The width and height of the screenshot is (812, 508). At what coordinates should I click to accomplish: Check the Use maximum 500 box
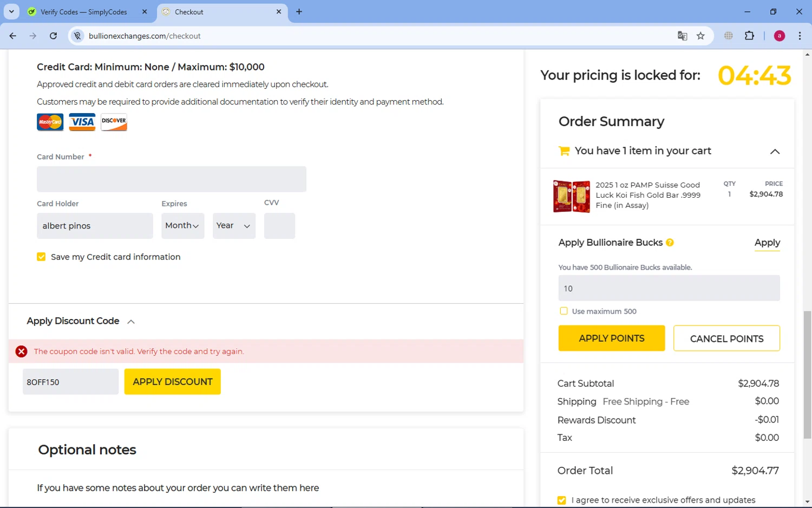tap(564, 311)
